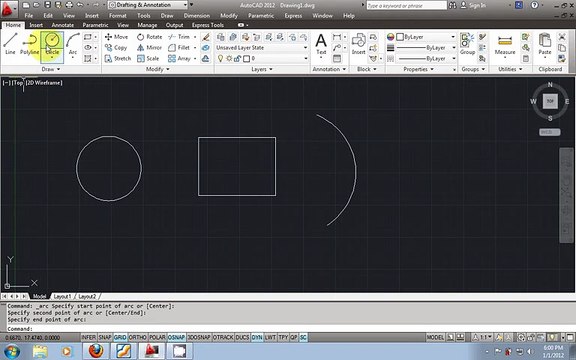Viewport: 576px width, 360px height.
Task: Open the ByLayer lineweight dropdown
Action: tap(426, 48)
